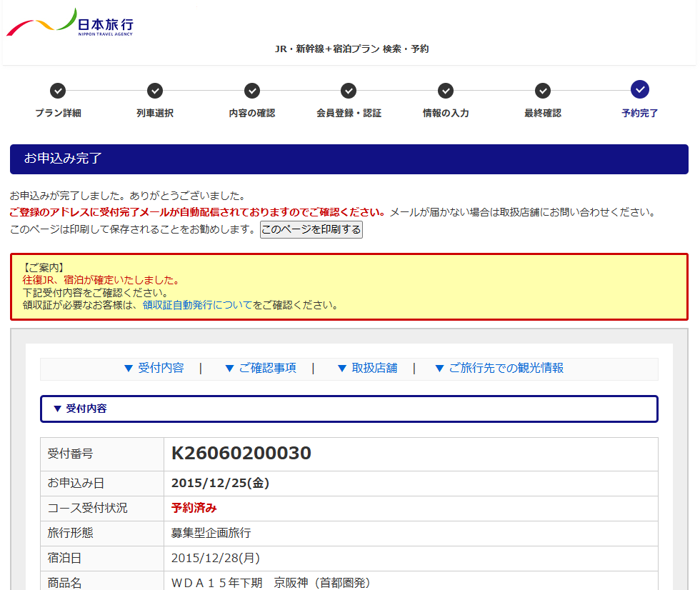
Task: Click product name WDA15年下期 京阪神
Action: (x=271, y=583)
